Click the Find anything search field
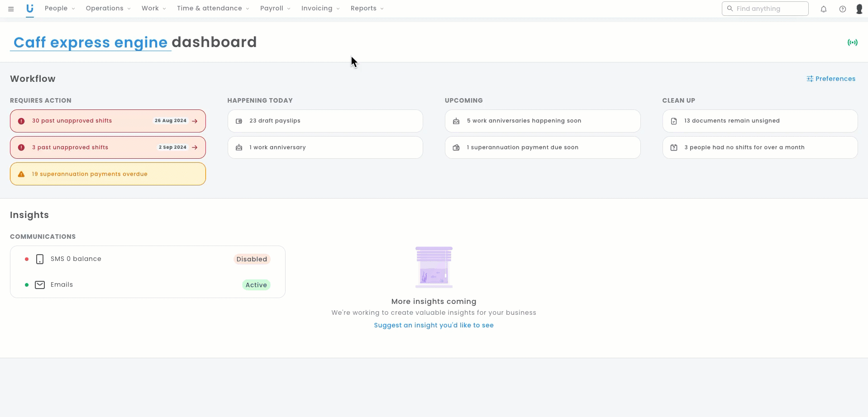Screen dimensions: 868x417 click(x=769, y=9)
